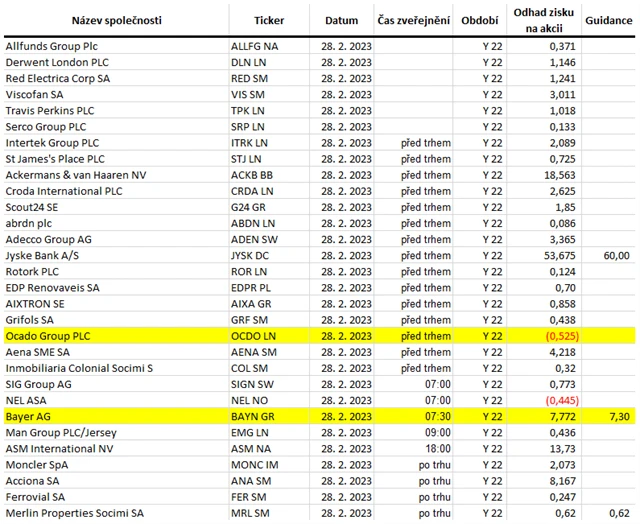640x524 pixels.
Task: Select the 'EDP Renovaveis SA' cell
Action: pos(52,288)
